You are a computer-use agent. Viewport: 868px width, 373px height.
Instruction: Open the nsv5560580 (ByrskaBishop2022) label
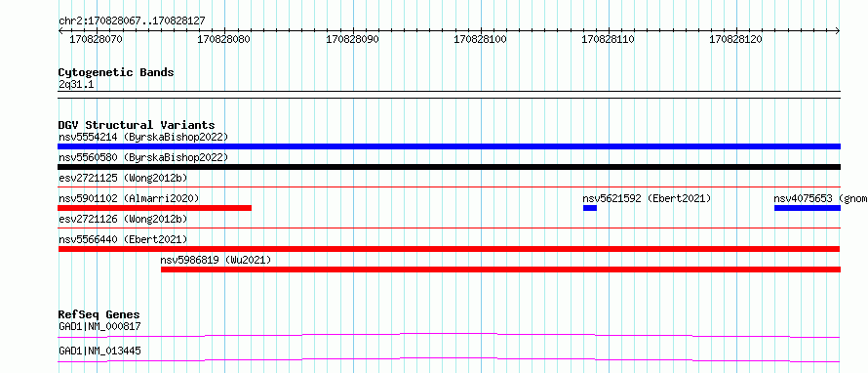pyautogui.click(x=142, y=157)
